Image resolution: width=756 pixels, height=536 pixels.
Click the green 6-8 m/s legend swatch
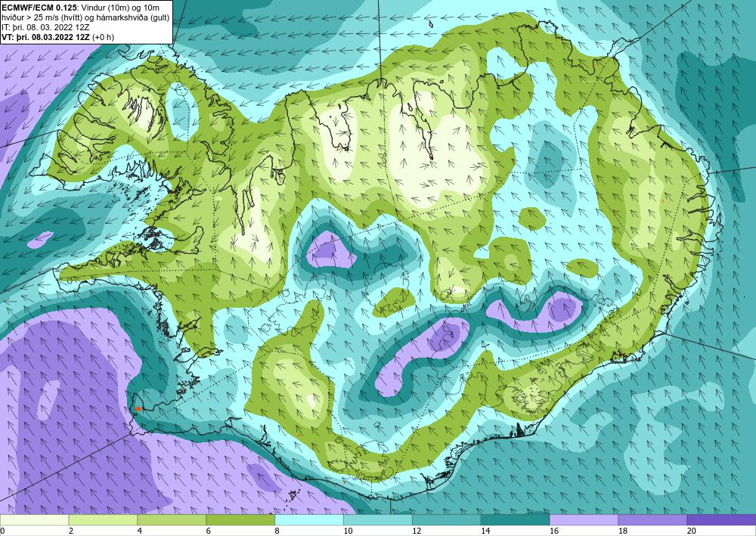(x=240, y=519)
